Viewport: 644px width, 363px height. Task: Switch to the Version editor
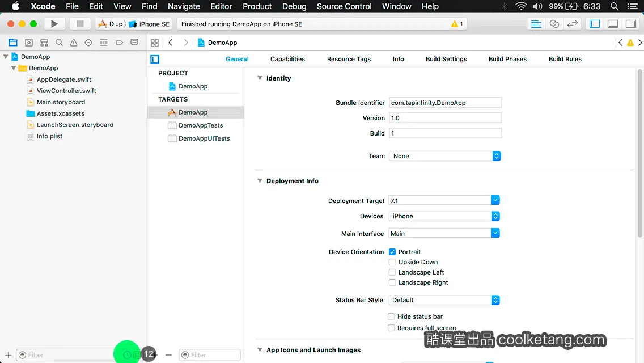click(573, 24)
